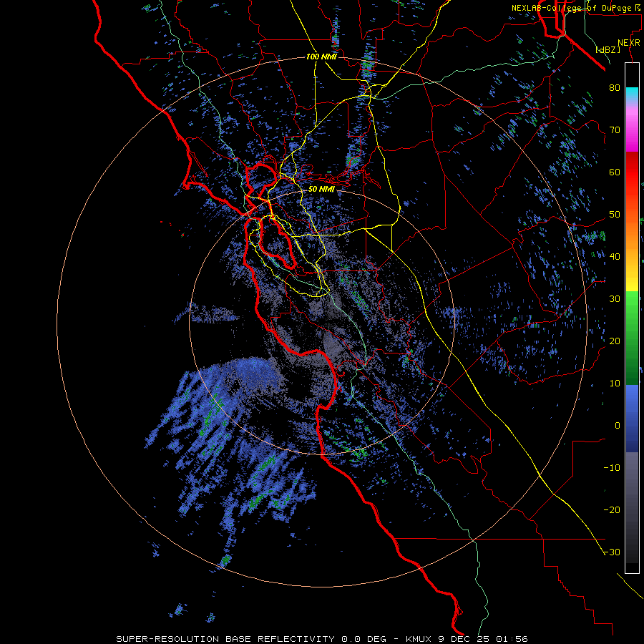Click the 0 value on the dBZ scale
This screenshot has height=644, width=644.
[618, 426]
